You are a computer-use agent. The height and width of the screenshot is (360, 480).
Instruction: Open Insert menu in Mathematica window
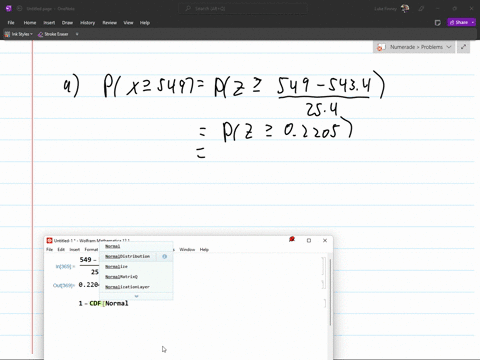tap(75, 249)
